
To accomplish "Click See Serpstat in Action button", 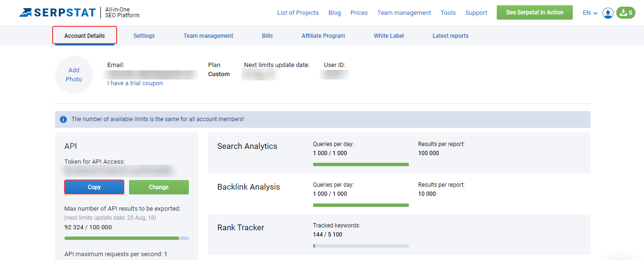I will click(x=535, y=12).
